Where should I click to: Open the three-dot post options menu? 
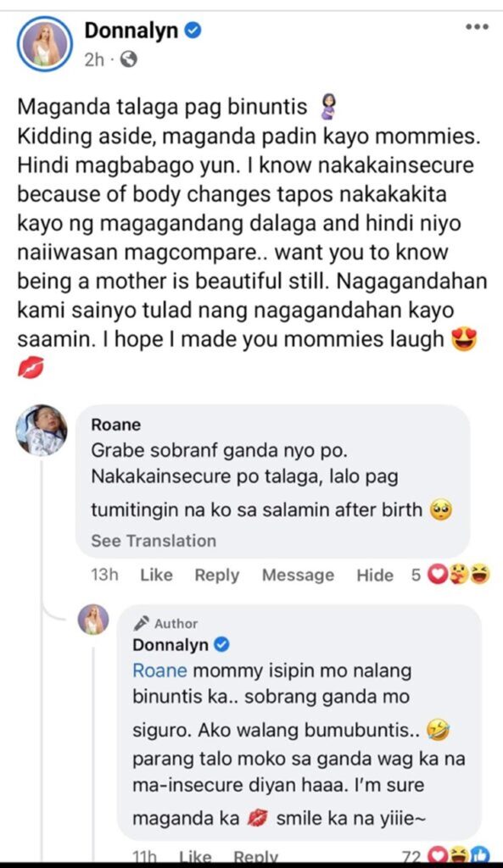[x=477, y=26]
